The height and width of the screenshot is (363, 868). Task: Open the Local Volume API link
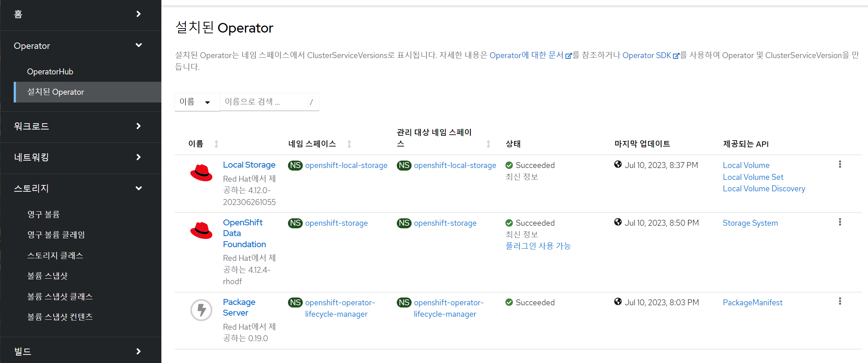746,165
